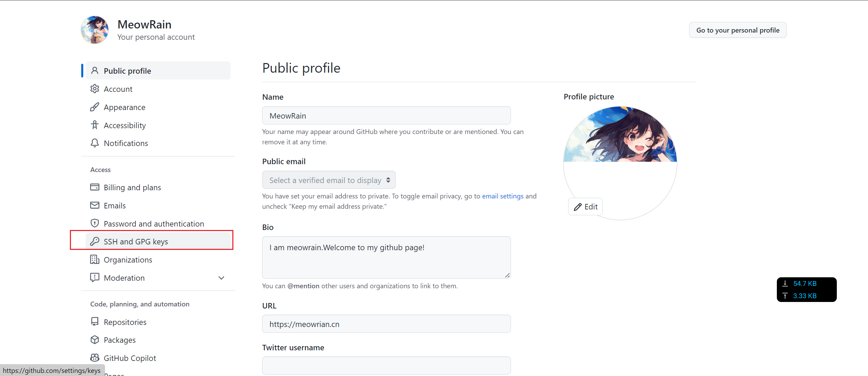868x376 pixels.
Task: Click the Appearance paintbrush icon
Action: [95, 107]
